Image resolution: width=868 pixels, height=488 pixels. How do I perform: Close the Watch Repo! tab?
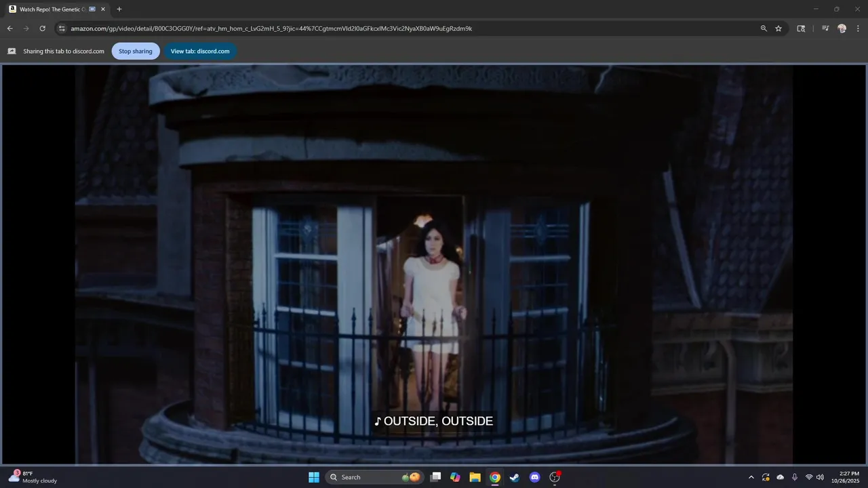103,9
